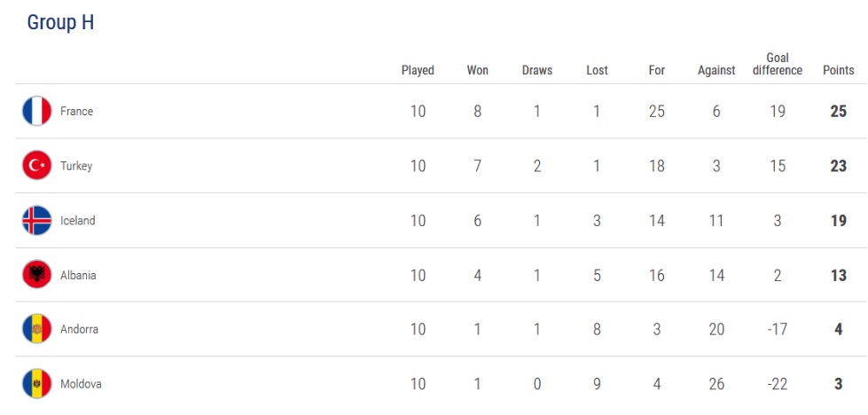Viewport: 868px width, 415px height.
Task: Click the Played column header
Action: point(418,70)
